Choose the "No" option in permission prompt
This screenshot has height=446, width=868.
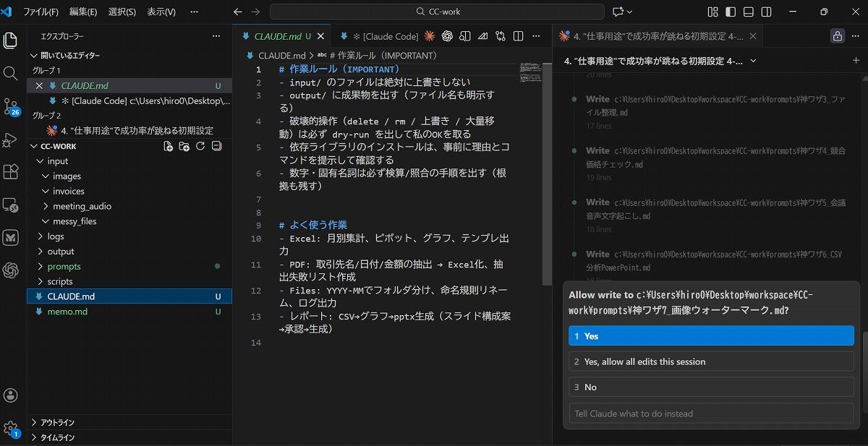click(711, 387)
